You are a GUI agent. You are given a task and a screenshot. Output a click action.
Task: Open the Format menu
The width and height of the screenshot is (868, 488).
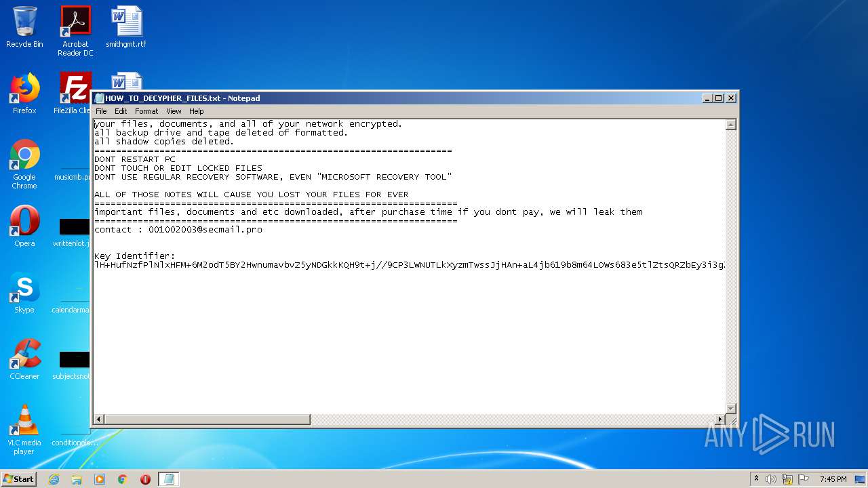[146, 111]
